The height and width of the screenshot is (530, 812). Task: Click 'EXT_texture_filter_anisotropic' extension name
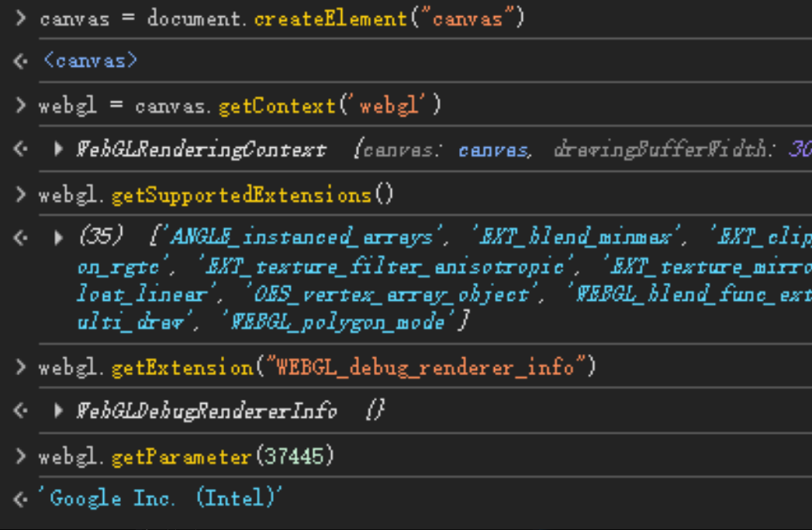point(385,267)
